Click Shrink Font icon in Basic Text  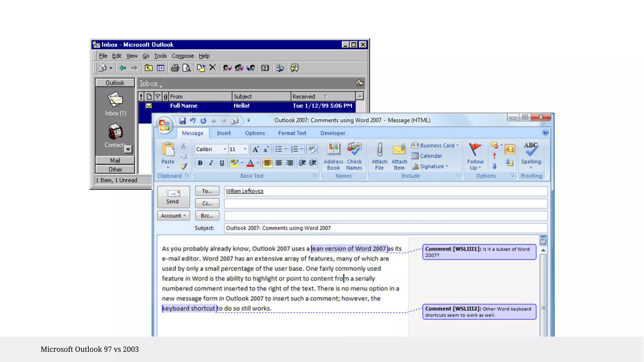[x=266, y=149]
